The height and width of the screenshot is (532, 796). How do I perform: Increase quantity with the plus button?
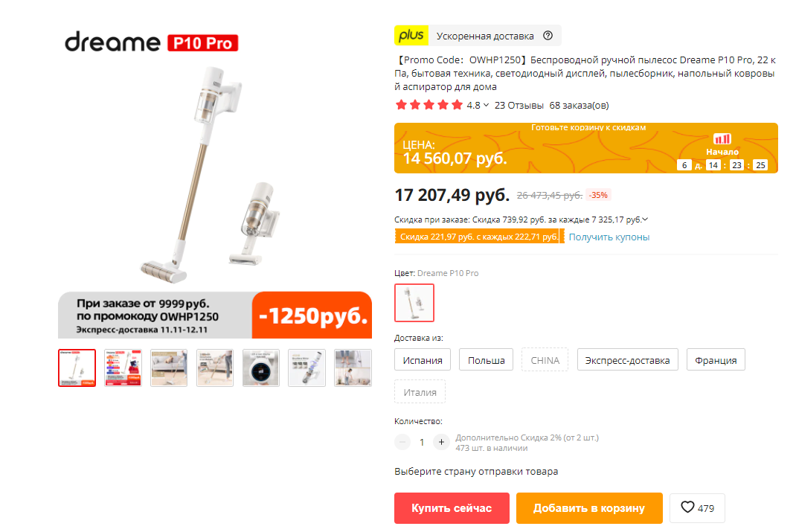(x=441, y=442)
